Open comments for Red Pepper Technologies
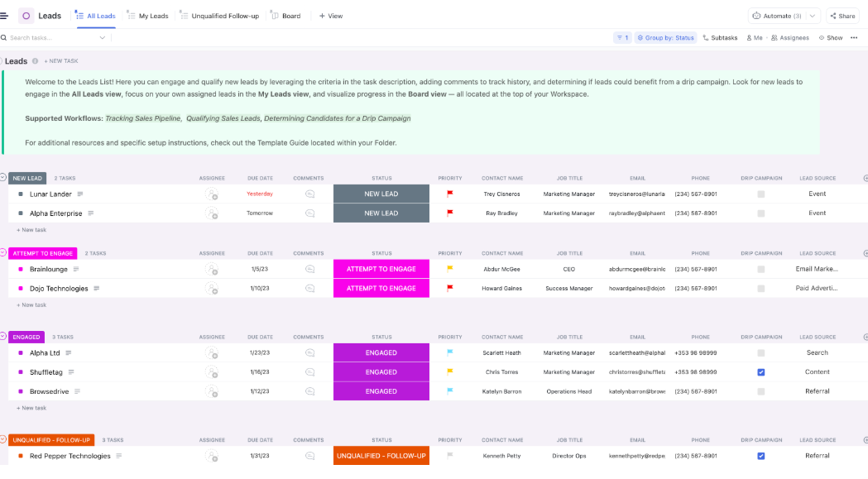Viewport: 868px width, 479px height. (310, 456)
